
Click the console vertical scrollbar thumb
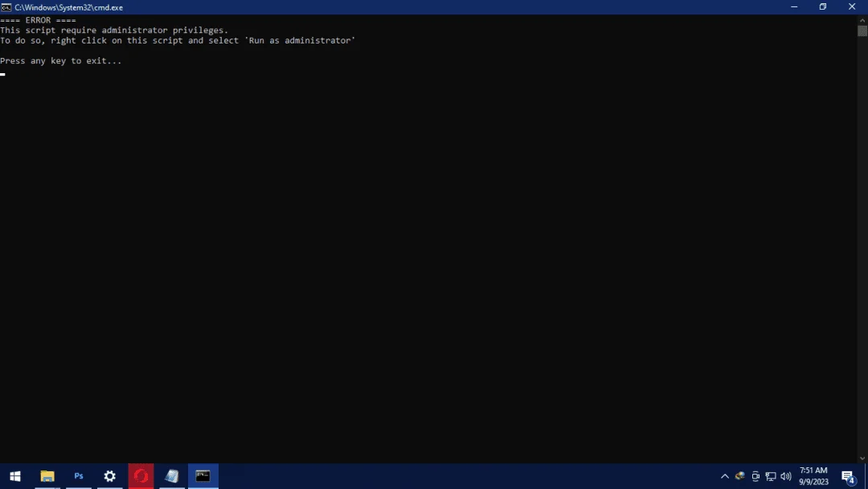[862, 31]
